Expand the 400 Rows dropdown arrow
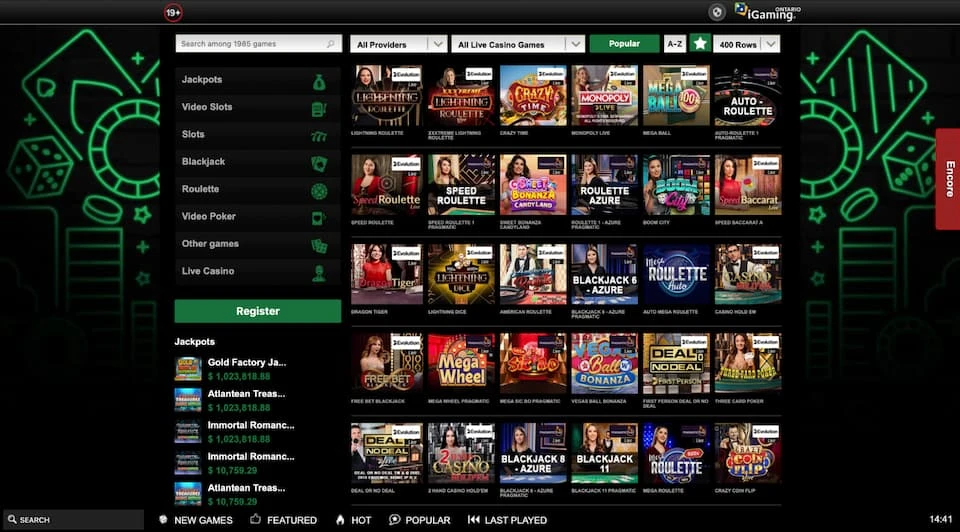The height and width of the screenshot is (532, 960). point(771,43)
